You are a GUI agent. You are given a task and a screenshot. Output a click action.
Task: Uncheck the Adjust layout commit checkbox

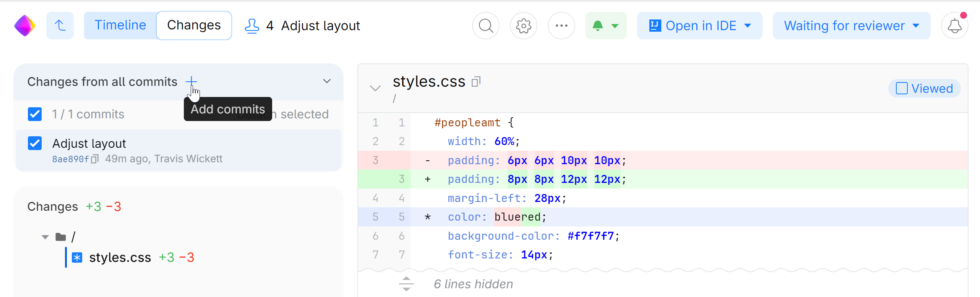coord(35,143)
